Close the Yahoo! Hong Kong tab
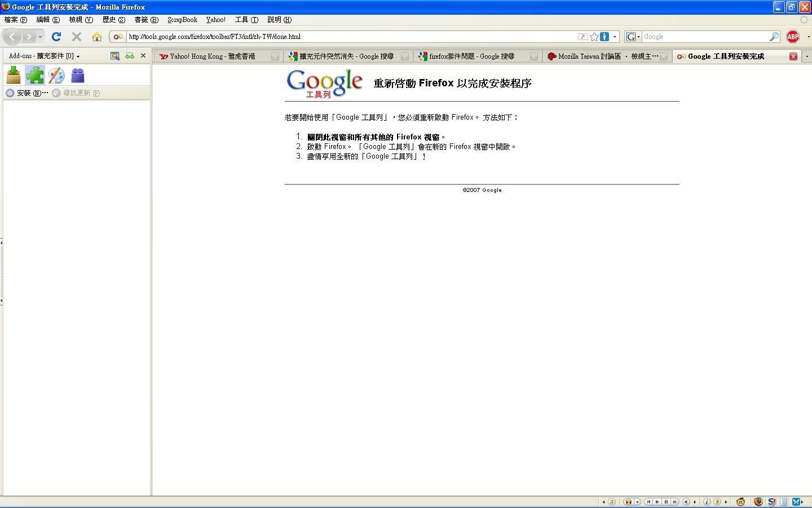Screen dimensions: 812x508 pos(275,56)
